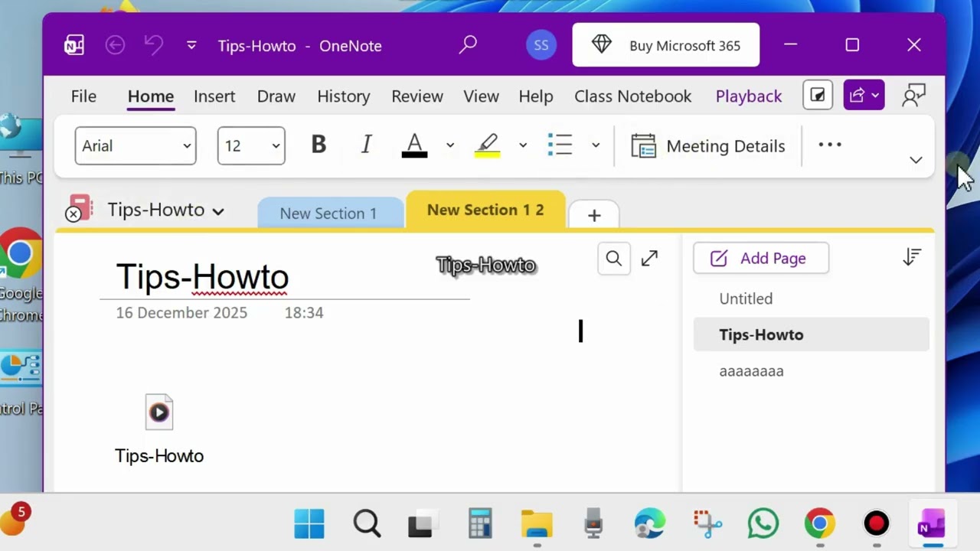Open the aaaaaaaa page
The width and height of the screenshot is (980, 551).
click(x=812, y=371)
